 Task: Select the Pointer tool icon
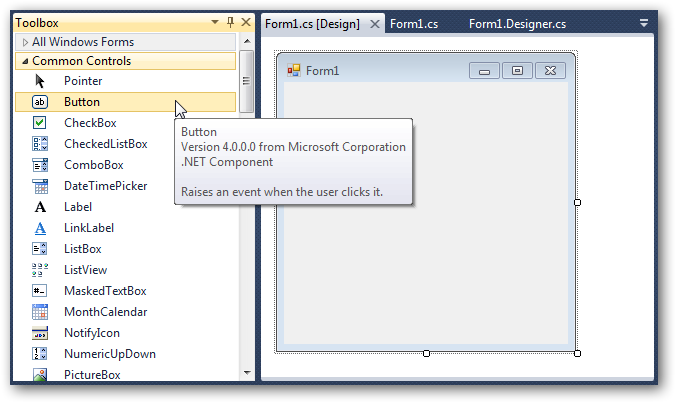(x=40, y=81)
